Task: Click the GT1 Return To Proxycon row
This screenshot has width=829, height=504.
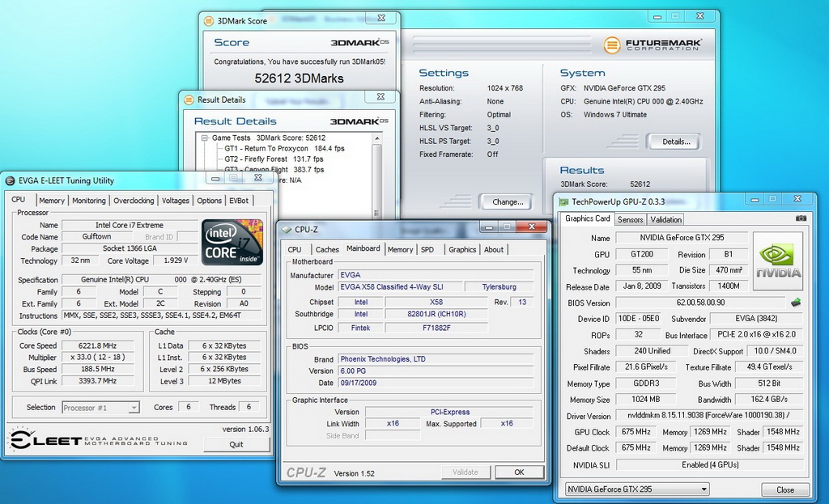Action: click(x=284, y=149)
